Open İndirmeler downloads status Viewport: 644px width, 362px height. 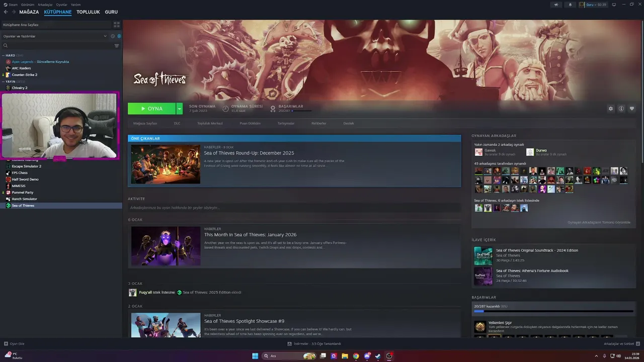[314, 344]
